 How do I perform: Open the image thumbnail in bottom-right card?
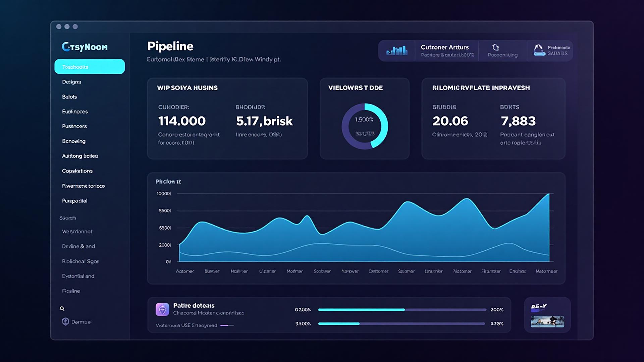coord(547,321)
